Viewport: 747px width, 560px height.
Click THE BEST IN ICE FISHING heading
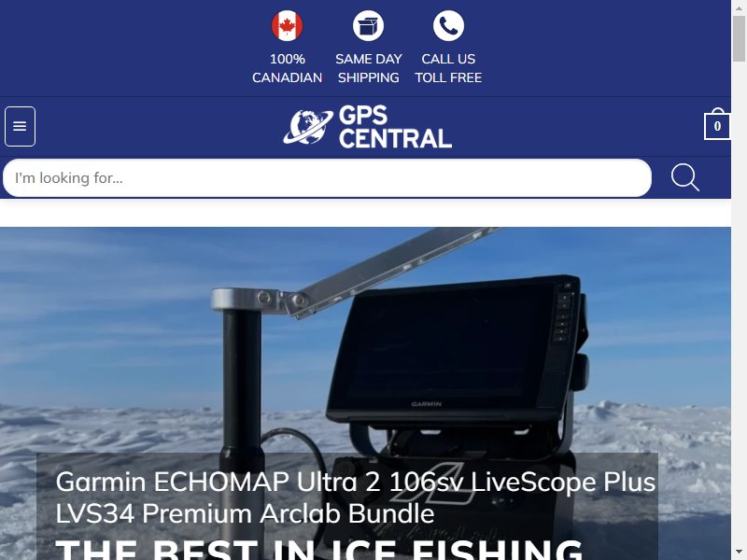tap(319, 550)
